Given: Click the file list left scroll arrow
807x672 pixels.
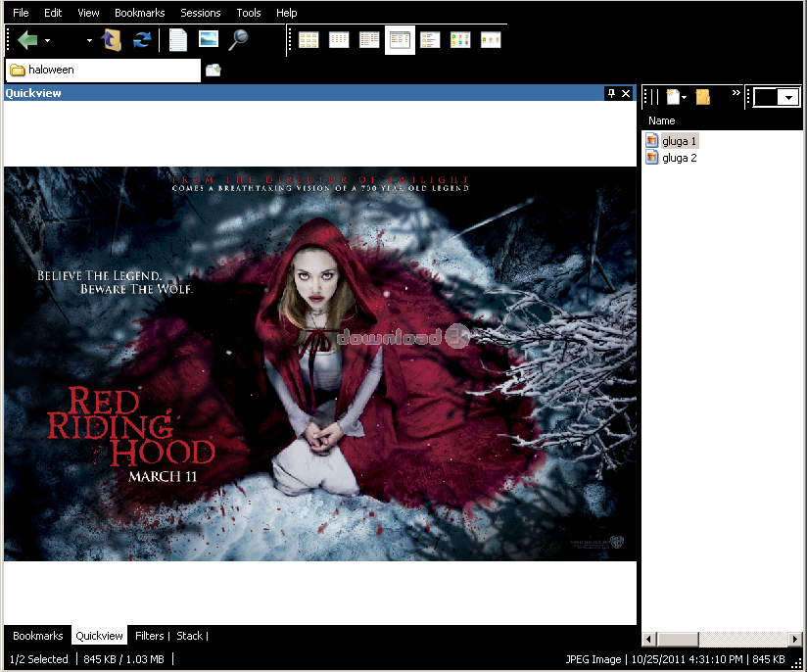Looking at the screenshot, I should pos(648,639).
